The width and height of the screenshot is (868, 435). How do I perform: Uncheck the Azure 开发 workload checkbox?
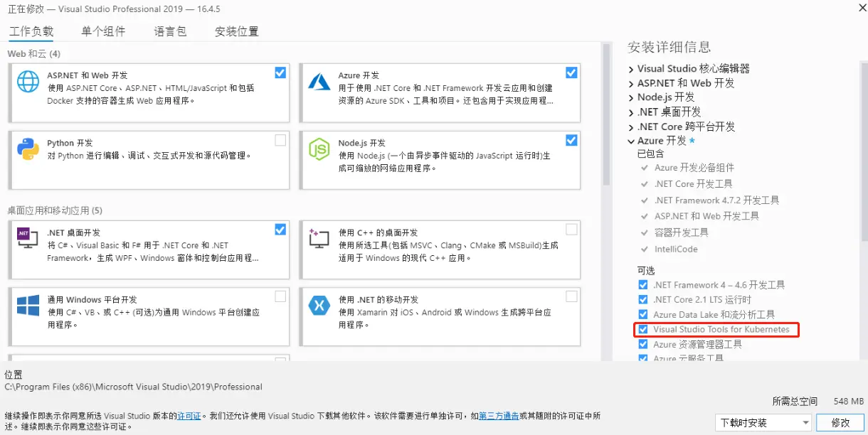click(571, 72)
